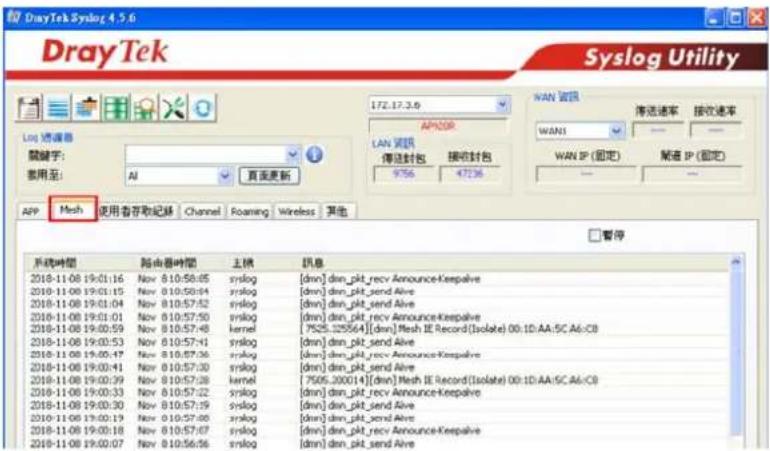Image resolution: width=770 pixels, height=451 pixels.
Task: Click the 閘道 IP (固定) field
Action: click(x=692, y=174)
